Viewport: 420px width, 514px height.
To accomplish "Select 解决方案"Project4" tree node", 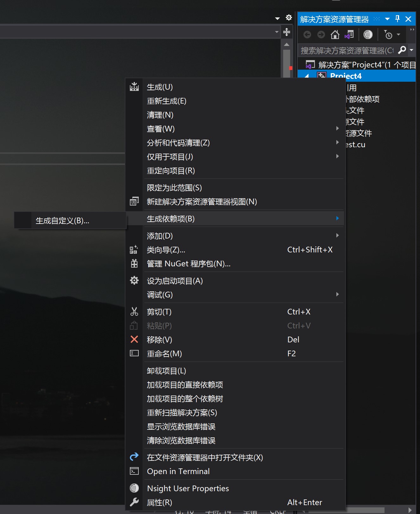I will tap(360, 65).
